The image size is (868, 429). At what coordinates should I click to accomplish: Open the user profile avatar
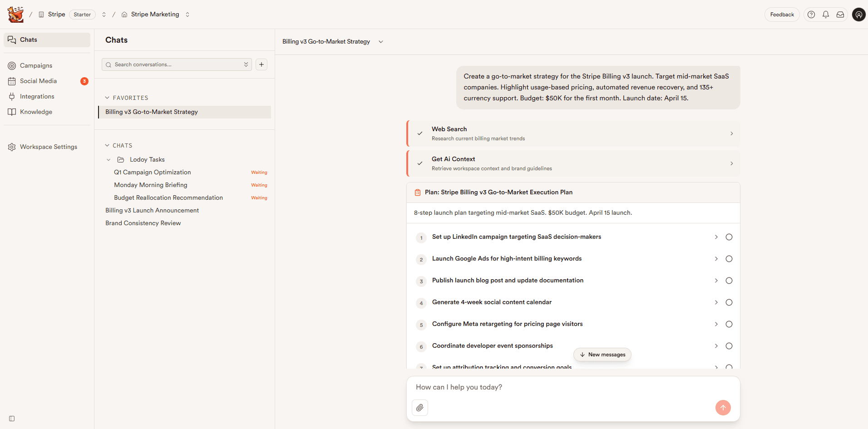[858, 15]
